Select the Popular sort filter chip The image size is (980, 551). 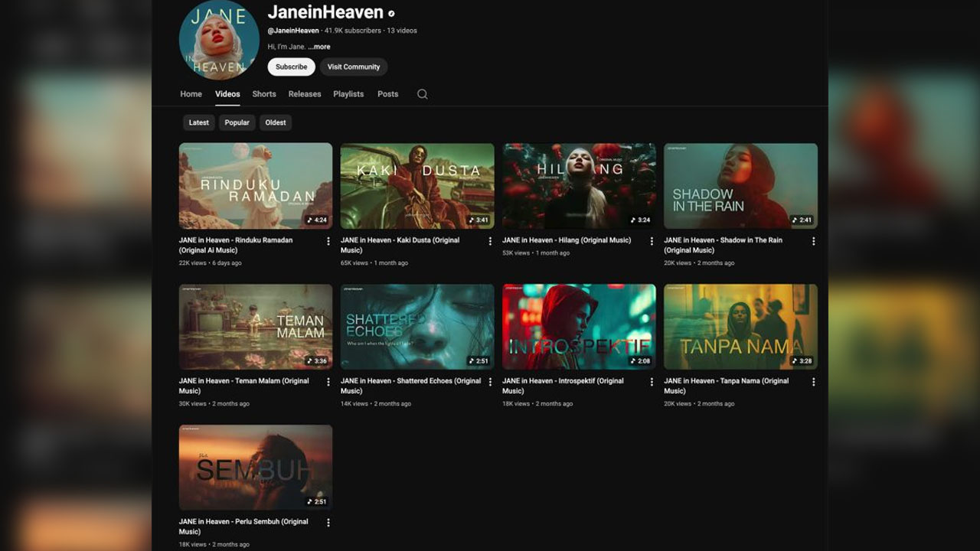pos(237,122)
